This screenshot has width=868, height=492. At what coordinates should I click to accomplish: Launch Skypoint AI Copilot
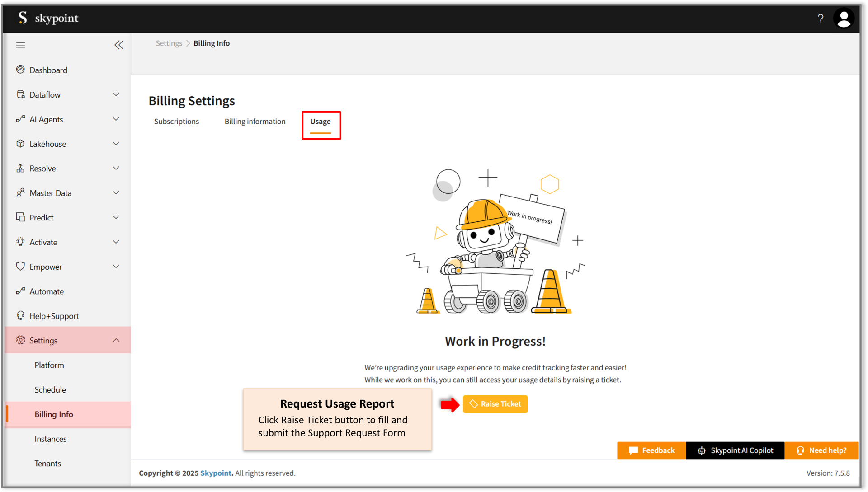click(735, 450)
